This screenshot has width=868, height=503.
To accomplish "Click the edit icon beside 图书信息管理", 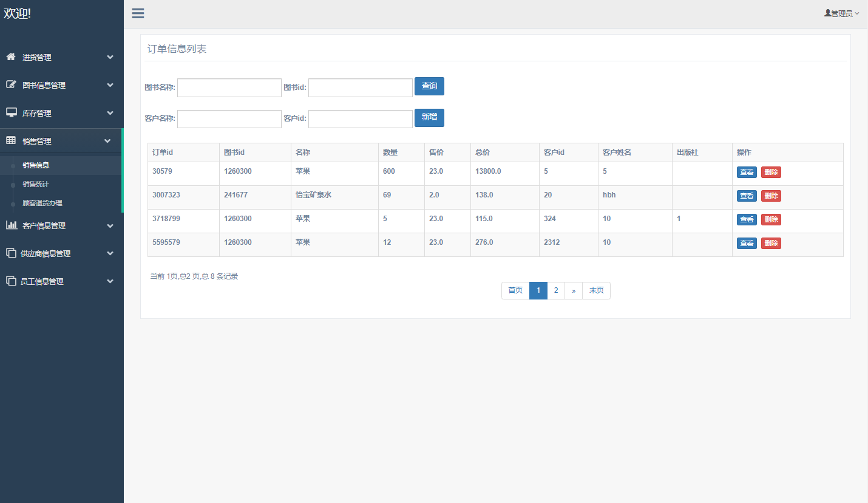I will [x=11, y=85].
